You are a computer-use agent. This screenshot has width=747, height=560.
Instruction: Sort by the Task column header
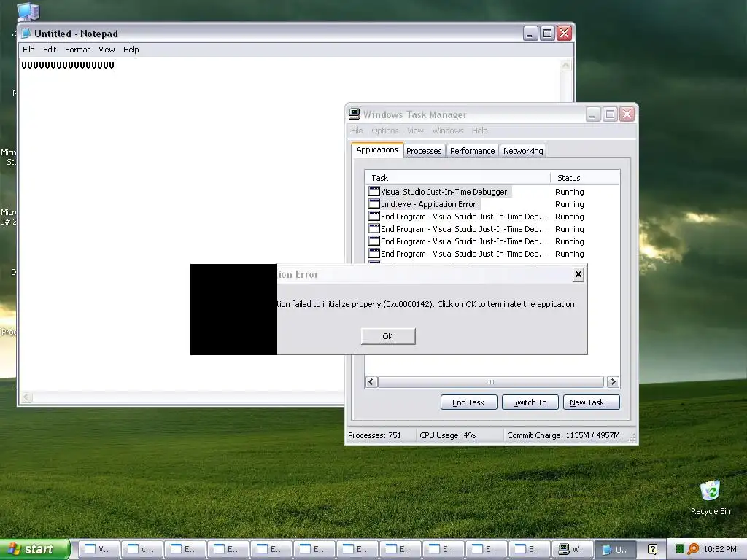click(458, 178)
